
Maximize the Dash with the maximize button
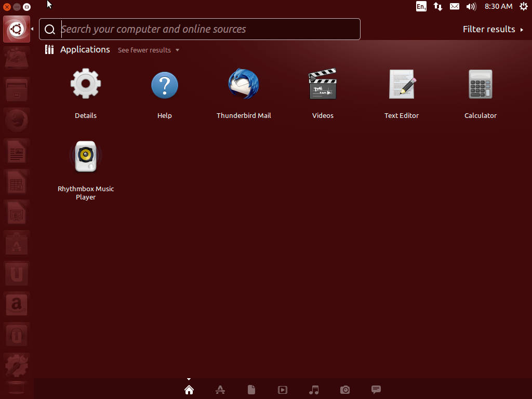point(26,7)
